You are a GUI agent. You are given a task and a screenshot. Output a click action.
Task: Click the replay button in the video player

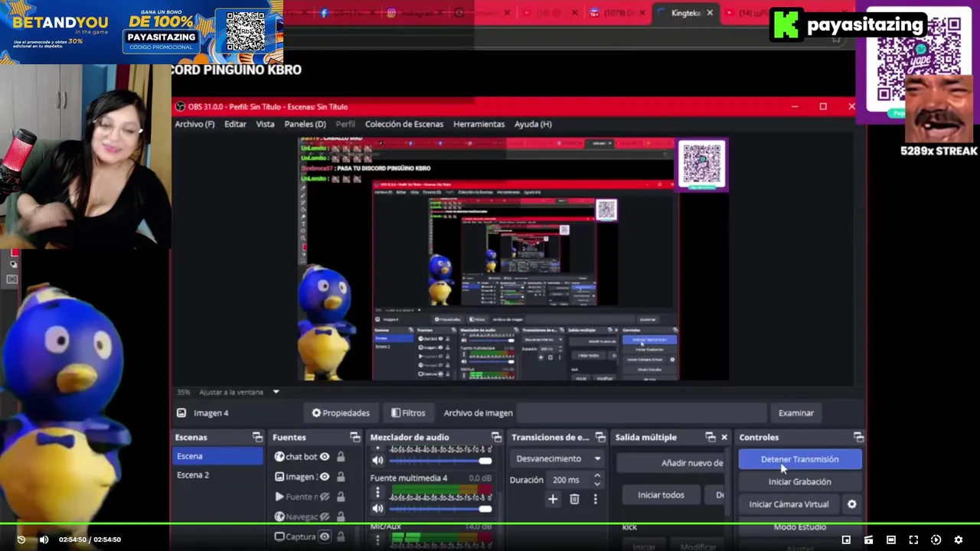pos(21,540)
